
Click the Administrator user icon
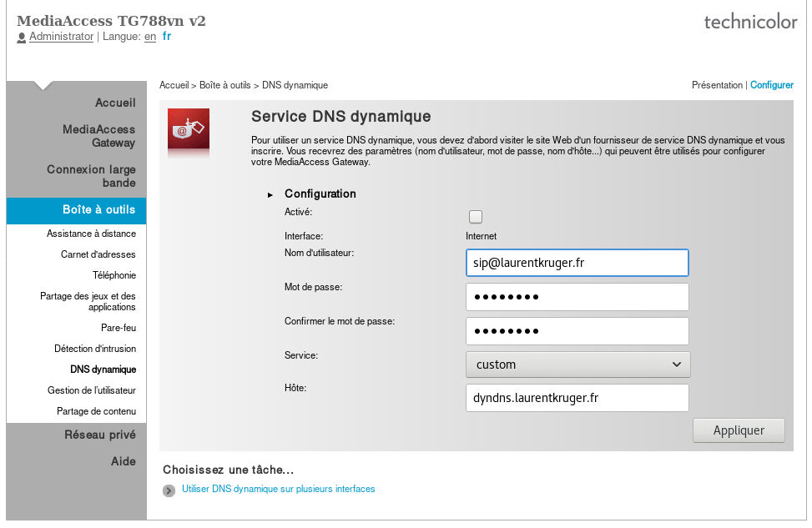click(21, 38)
